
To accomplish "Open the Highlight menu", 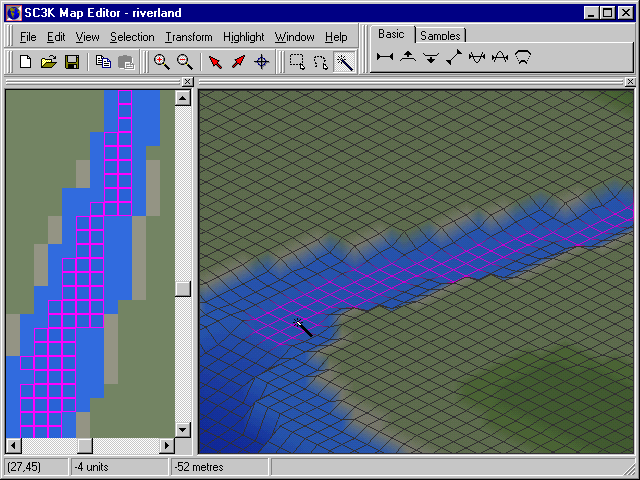I will click(244, 37).
